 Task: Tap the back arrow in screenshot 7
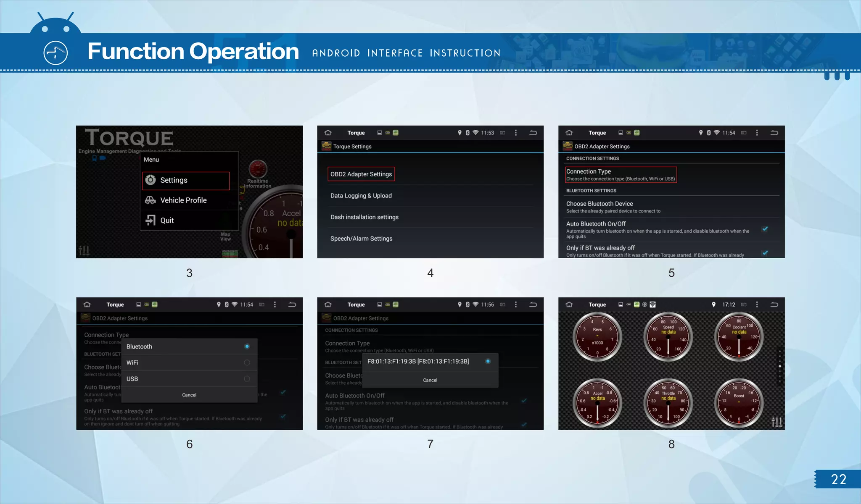[533, 304]
